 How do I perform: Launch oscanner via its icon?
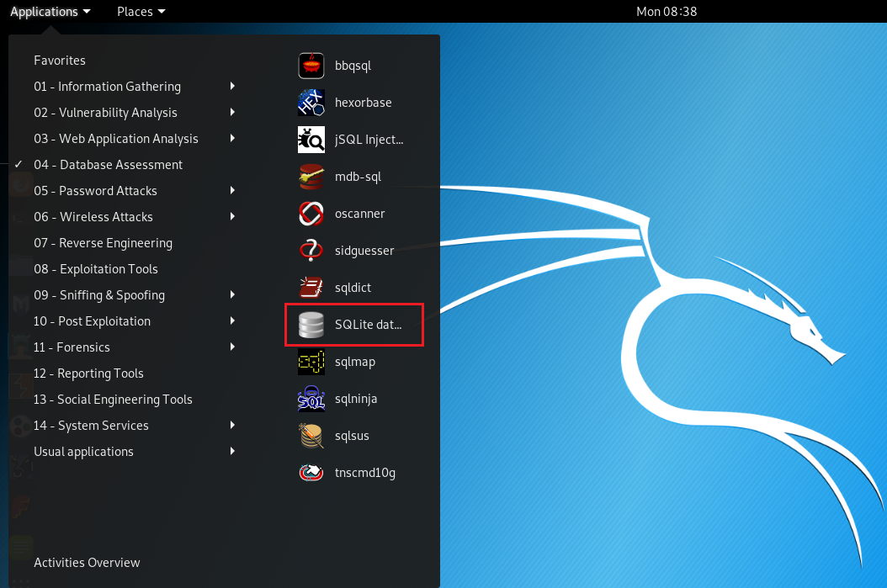pos(311,214)
